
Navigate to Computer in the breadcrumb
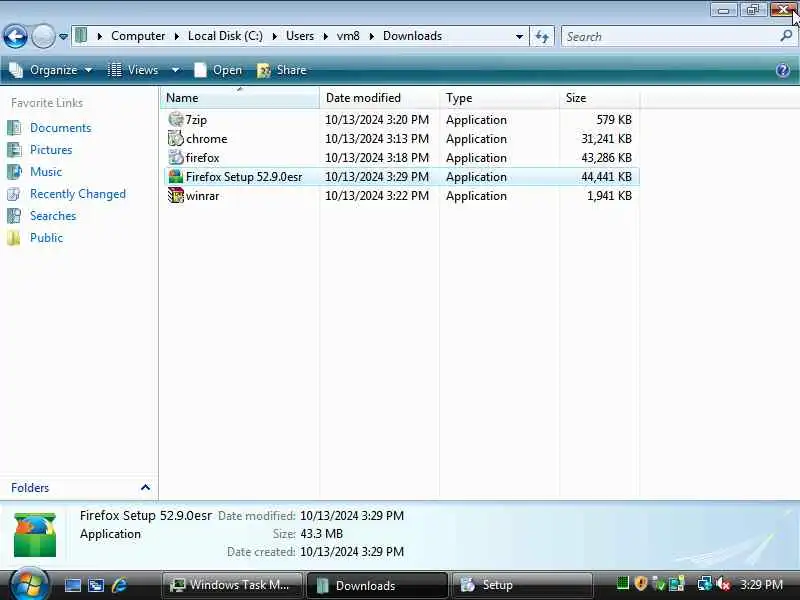coord(138,36)
